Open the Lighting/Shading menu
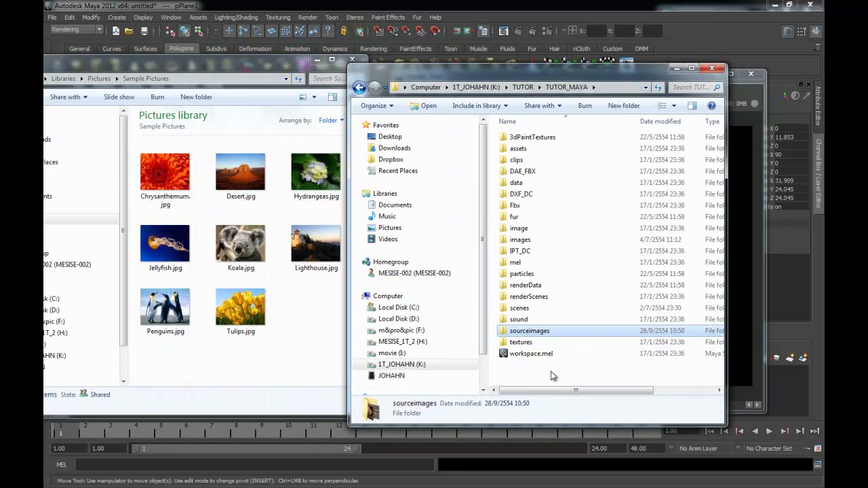 (x=236, y=18)
